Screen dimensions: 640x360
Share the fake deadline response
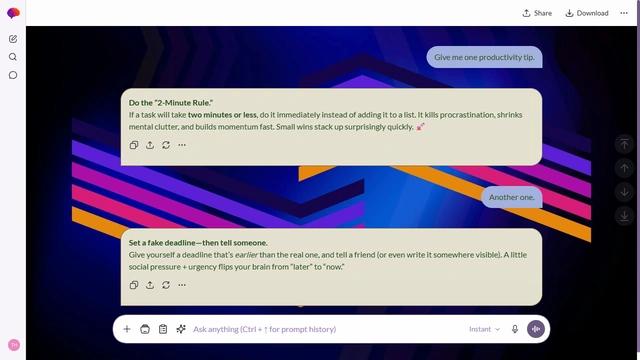[x=150, y=285]
